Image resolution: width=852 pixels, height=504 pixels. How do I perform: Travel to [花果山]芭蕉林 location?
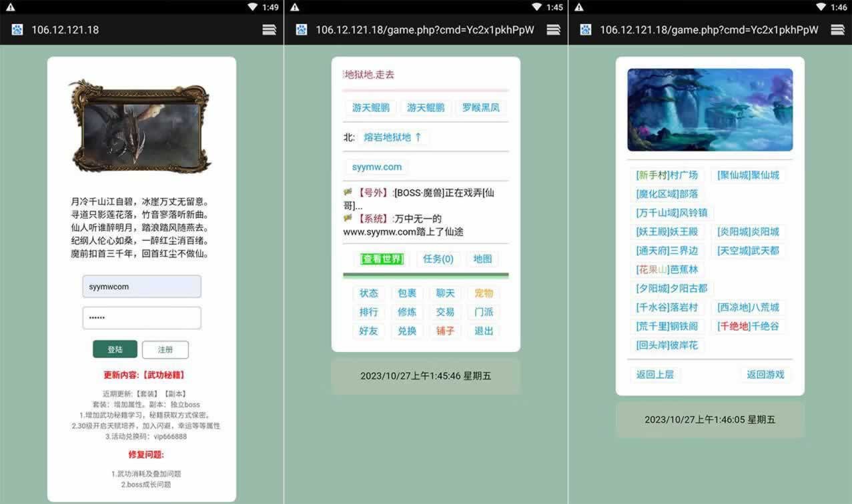click(667, 269)
